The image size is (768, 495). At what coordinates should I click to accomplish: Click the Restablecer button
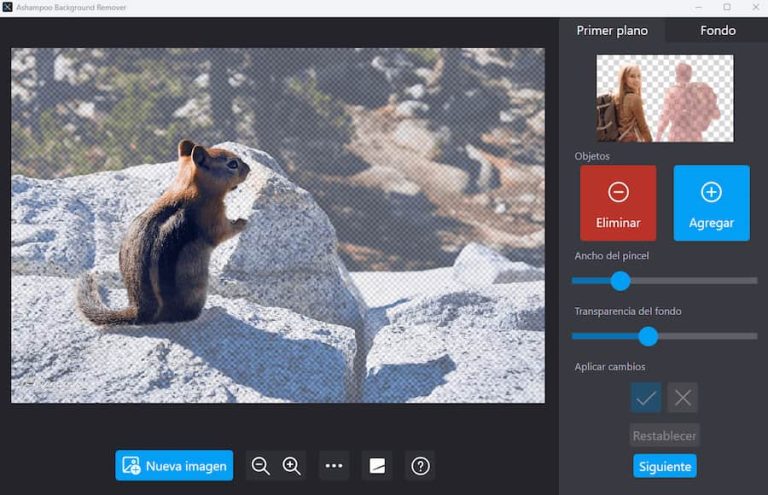[x=664, y=435]
